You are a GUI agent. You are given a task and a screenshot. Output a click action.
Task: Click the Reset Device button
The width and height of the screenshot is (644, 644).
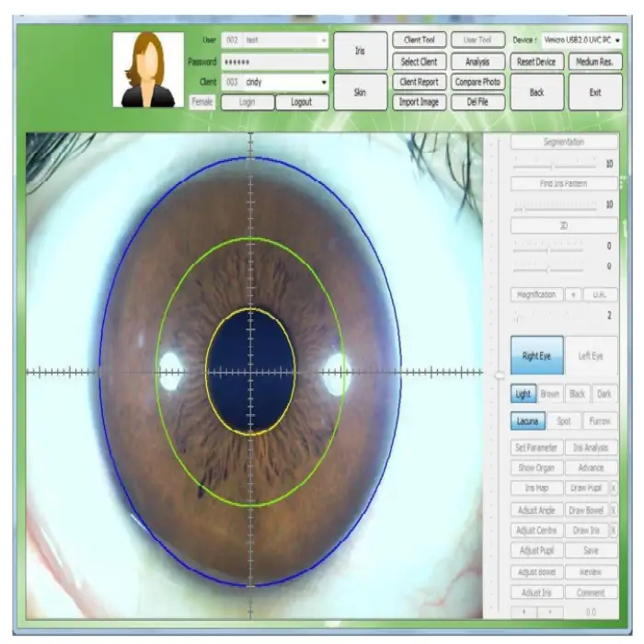tap(536, 62)
